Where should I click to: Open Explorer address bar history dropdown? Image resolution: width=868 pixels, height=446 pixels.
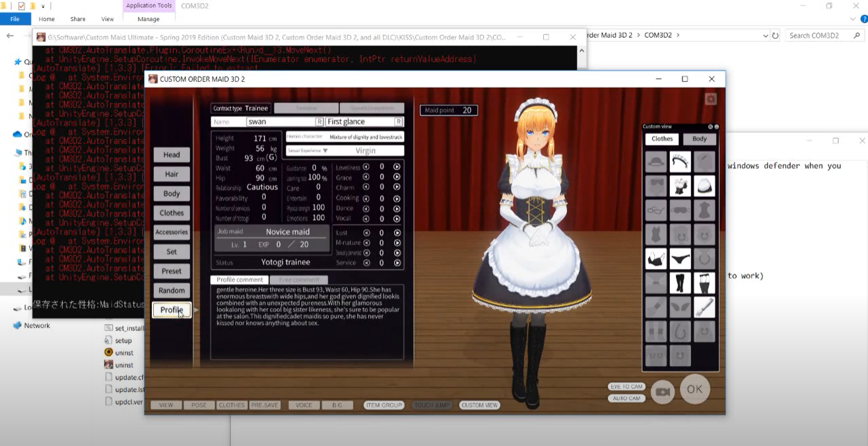[x=765, y=36]
